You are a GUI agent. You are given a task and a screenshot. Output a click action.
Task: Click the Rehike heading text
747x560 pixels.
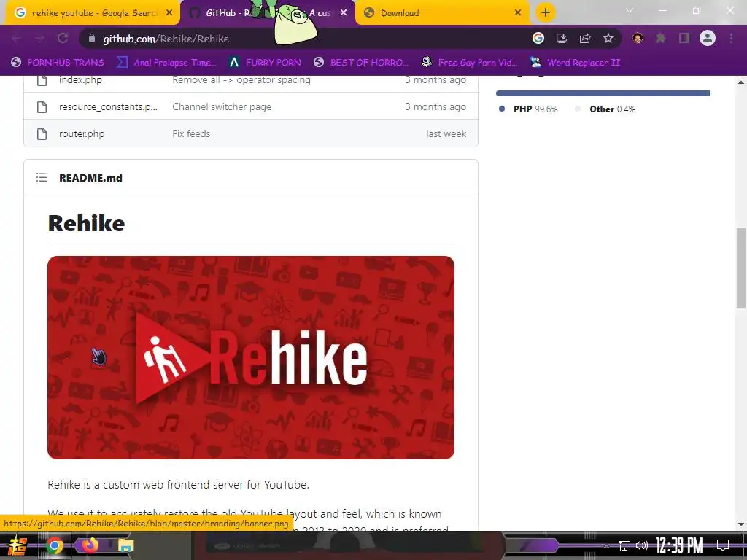pos(86,223)
